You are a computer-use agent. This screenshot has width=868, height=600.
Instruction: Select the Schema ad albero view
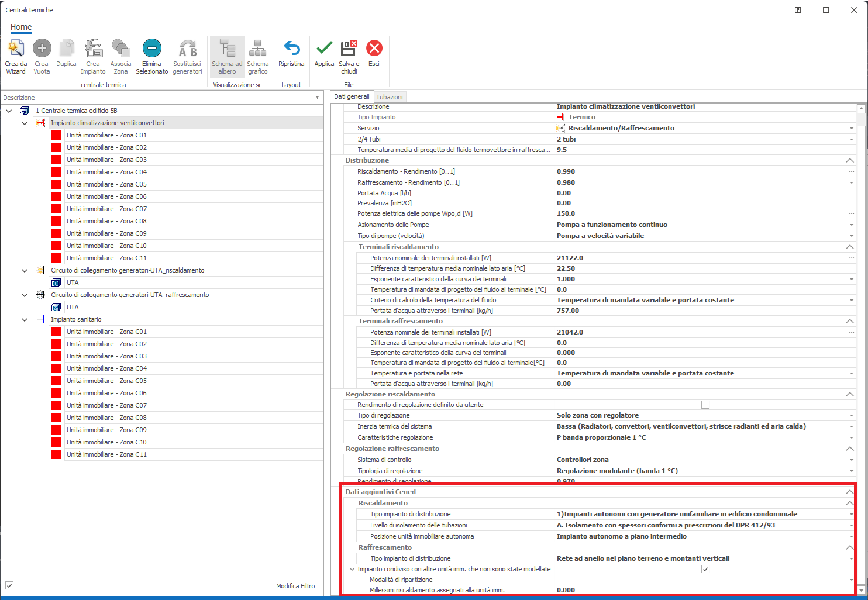[x=227, y=49]
